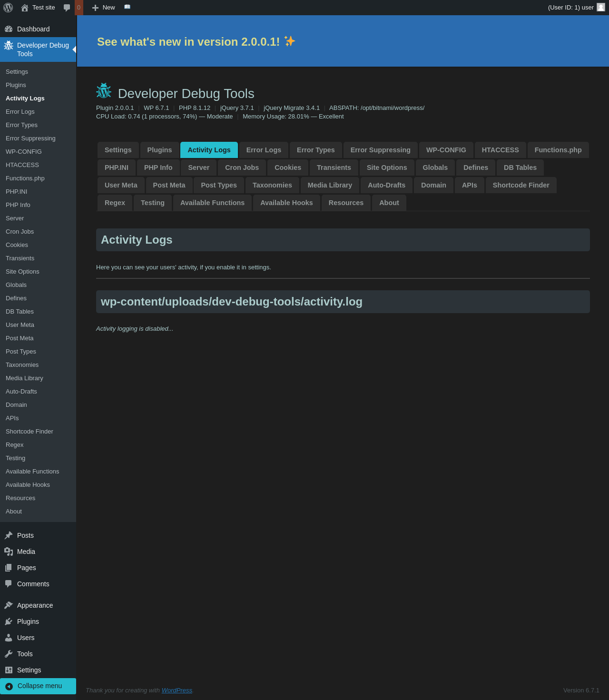Switch to the Error Logs tab

pyautogui.click(x=264, y=150)
